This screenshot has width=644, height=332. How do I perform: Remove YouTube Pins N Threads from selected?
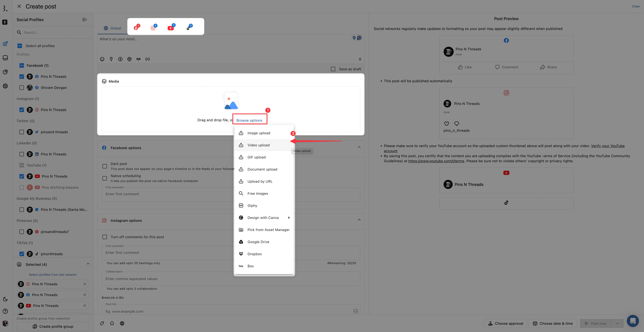85,306
